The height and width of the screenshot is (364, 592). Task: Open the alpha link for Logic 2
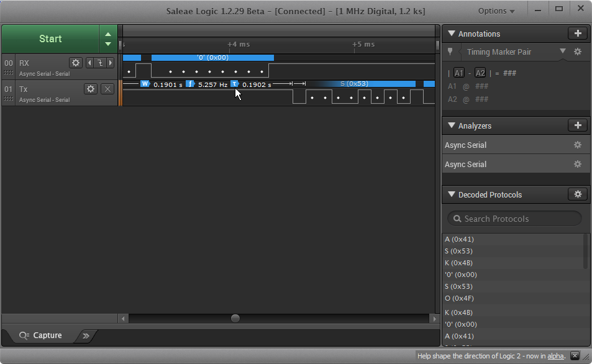pyautogui.click(x=555, y=356)
